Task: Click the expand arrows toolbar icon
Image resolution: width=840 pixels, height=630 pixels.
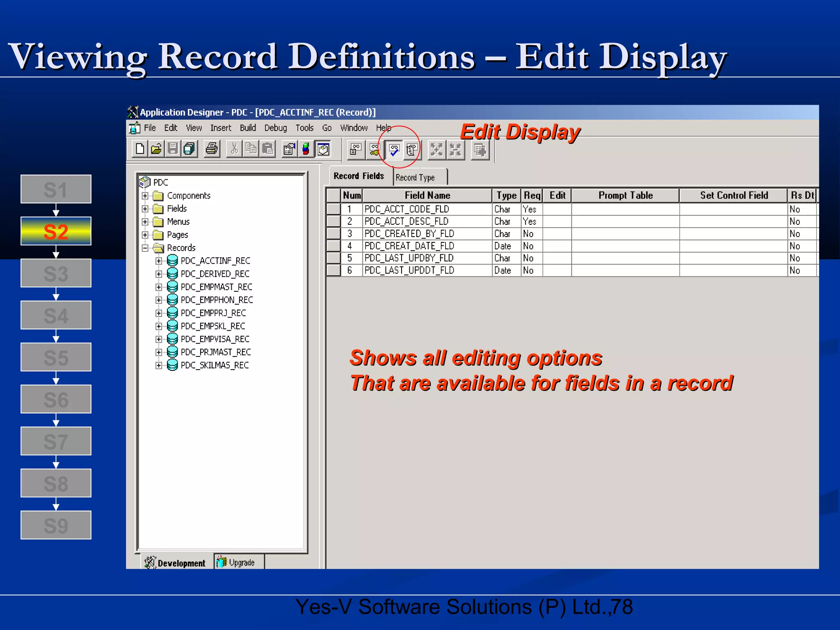Action: [x=437, y=150]
